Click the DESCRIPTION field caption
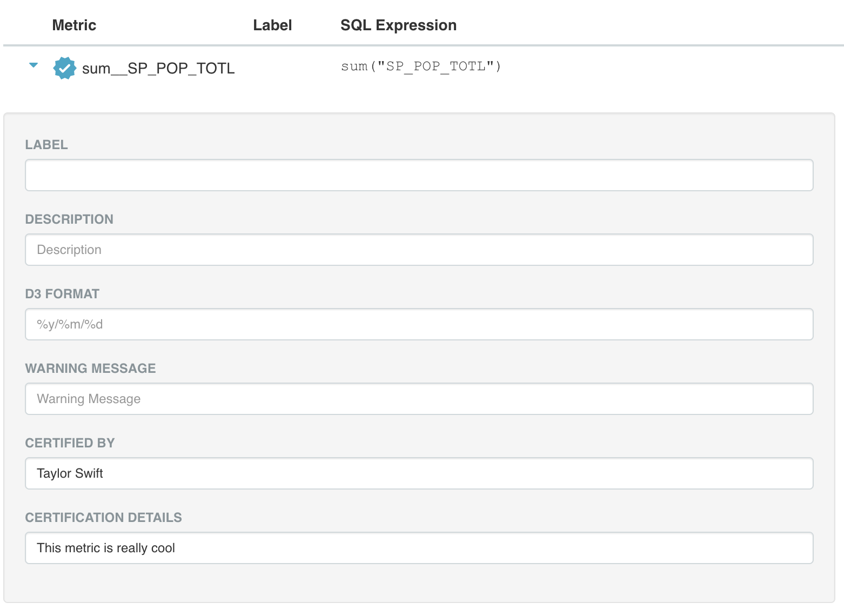844x616 pixels. (x=69, y=219)
